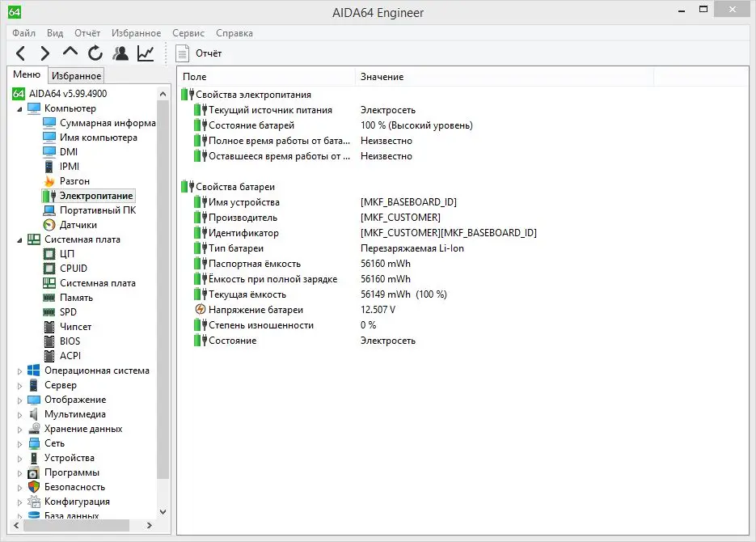Click the laptop icon for Портативный ПК

(x=49, y=210)
